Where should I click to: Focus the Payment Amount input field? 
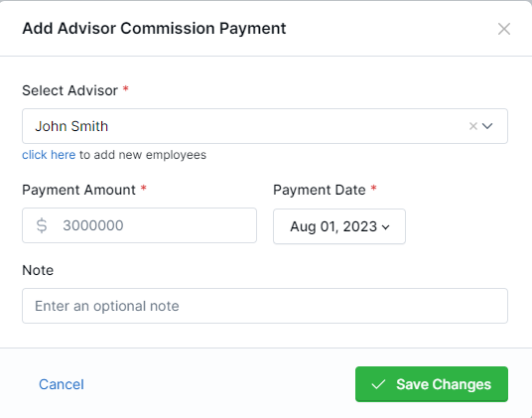click(x=139, y=225)
